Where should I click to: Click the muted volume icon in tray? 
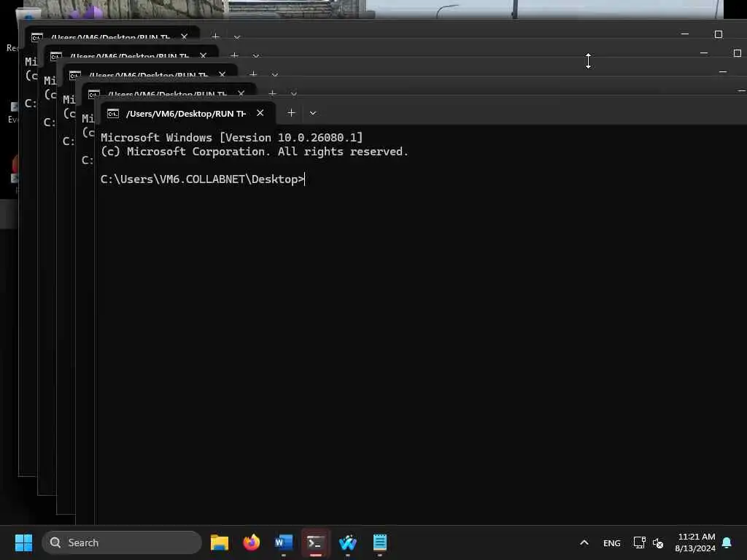click(658, 542)
